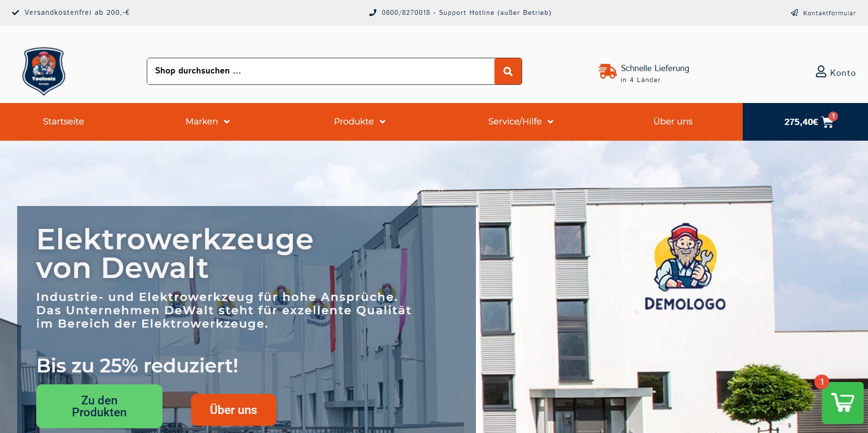The height and width of the screenshot is (433, 868).
Task: Open the Kontaktformular link
Action: (x=829, y=13)
